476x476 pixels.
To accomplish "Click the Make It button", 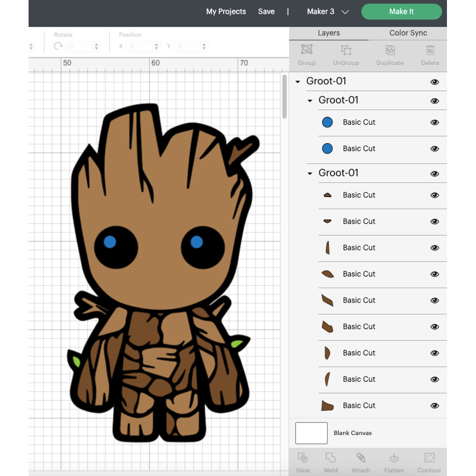I will tap(401, 11).
